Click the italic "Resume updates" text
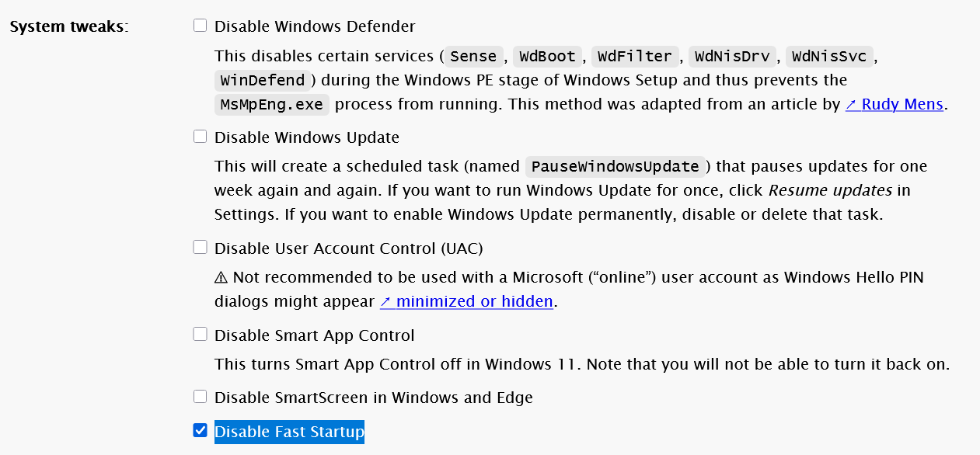980x455 pixels. point(830,190)
